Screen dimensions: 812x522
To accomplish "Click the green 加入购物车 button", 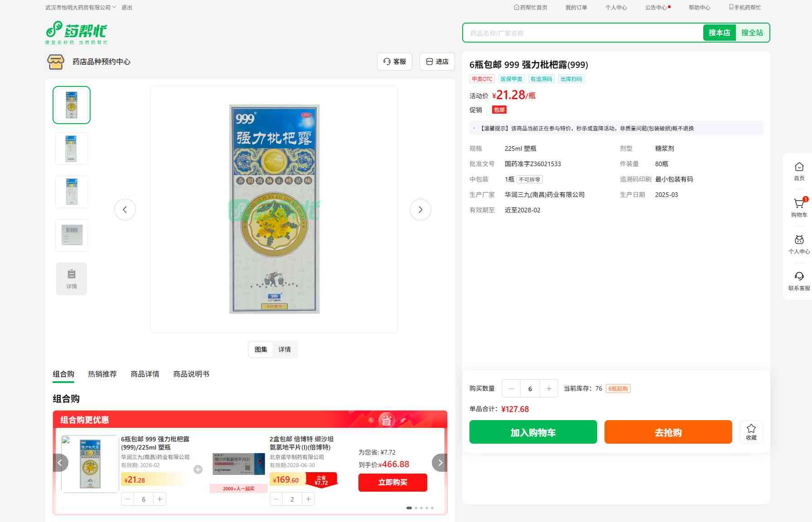I will [533, 432].
